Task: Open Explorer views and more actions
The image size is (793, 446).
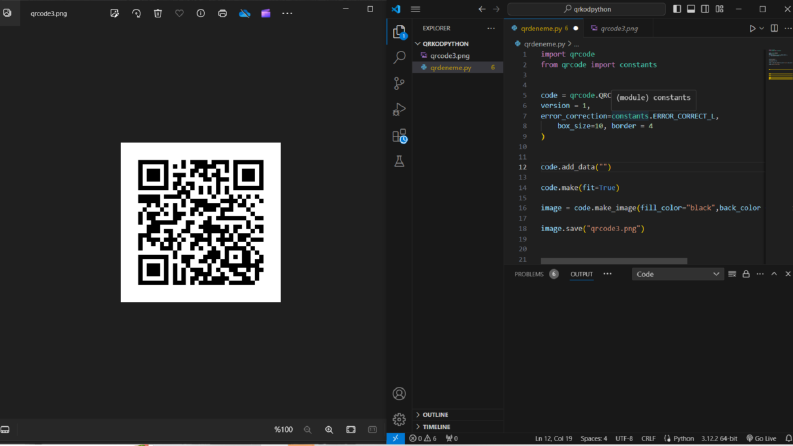Action: click(491, 28)
